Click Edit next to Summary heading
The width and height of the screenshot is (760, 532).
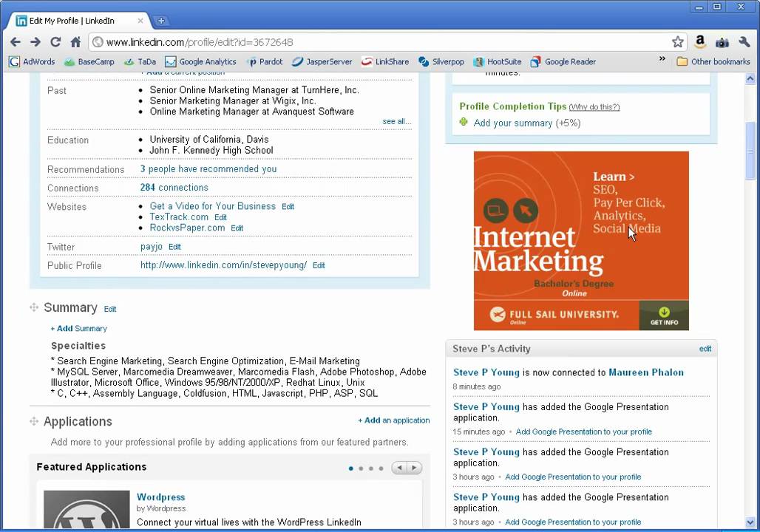click(110, 309)
